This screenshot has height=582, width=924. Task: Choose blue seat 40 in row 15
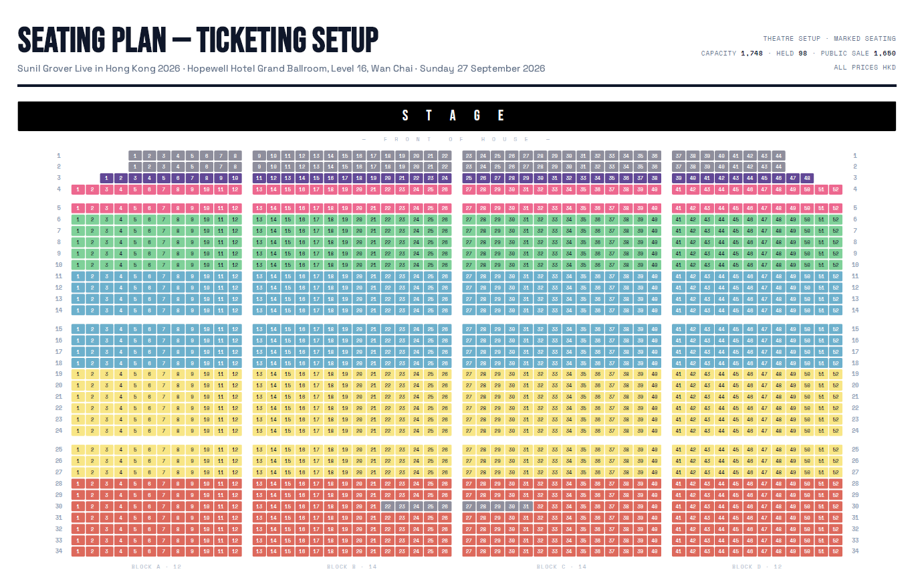[x=655, y=329]
